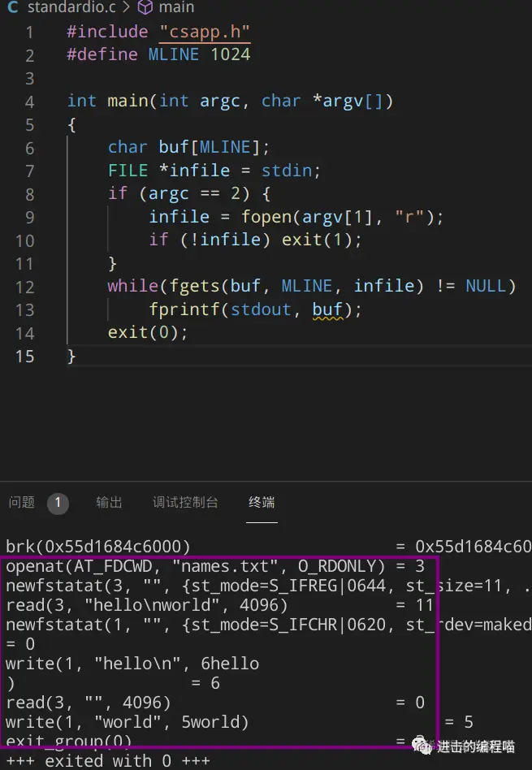Switch to the 调试控制台 debug console tab
The image size is (532, 770).
[185, 502]
